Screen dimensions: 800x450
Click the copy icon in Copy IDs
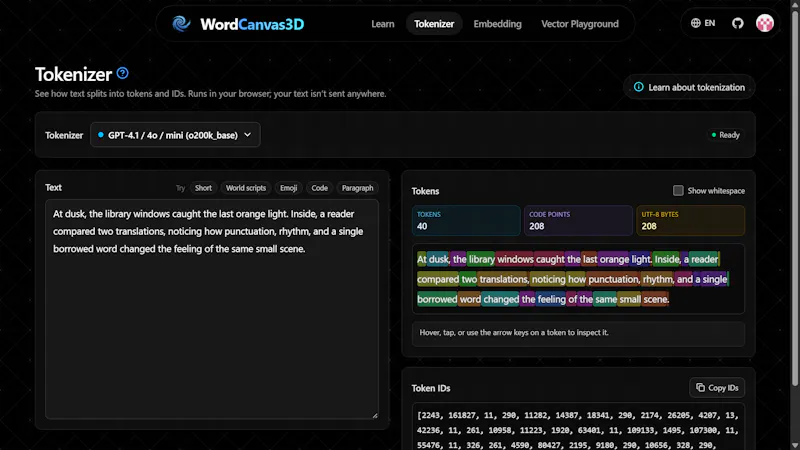click(x=701, y=388)
